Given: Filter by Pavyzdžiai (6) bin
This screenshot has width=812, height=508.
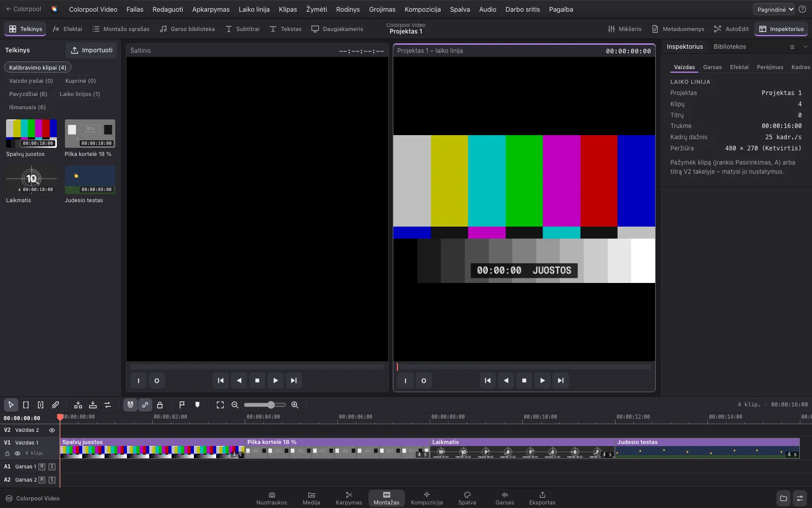Looking at the screenshot, I should (28, 94).
